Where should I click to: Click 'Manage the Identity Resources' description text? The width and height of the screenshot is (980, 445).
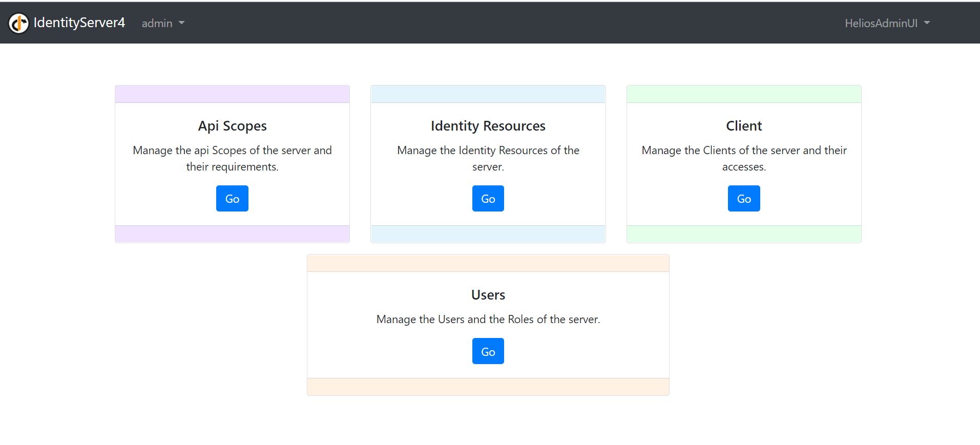(x=488, y=159)
